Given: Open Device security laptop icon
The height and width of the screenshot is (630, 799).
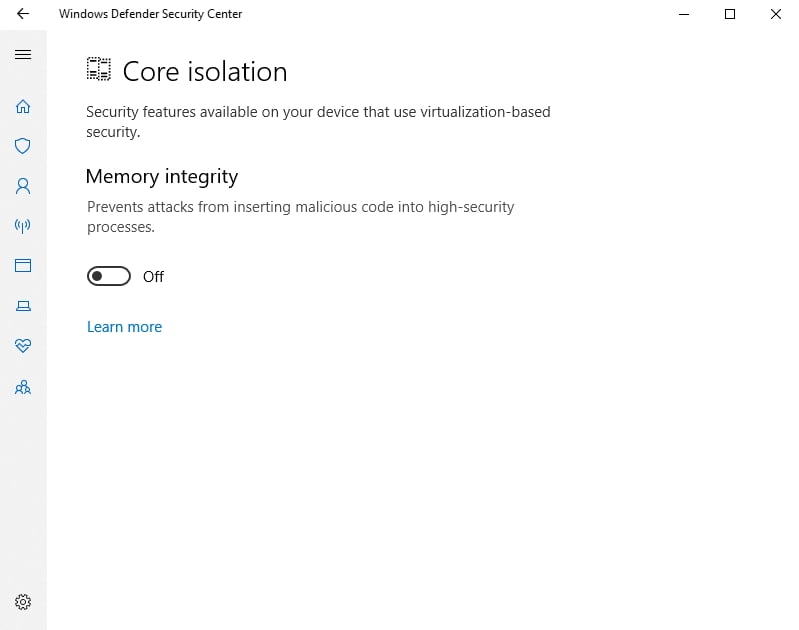Looking at the screenshot, I should (x=23, y=306).
